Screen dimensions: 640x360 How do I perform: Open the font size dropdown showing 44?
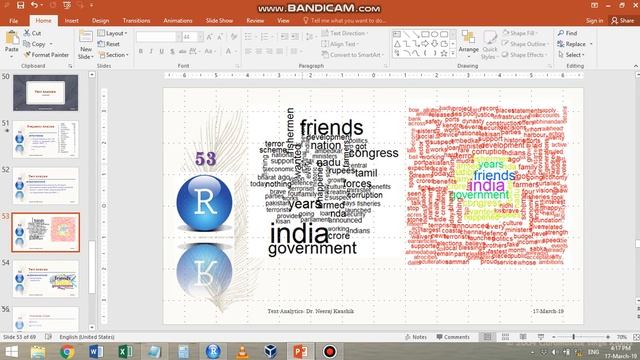pyautogui.click(x=200, y=37)
